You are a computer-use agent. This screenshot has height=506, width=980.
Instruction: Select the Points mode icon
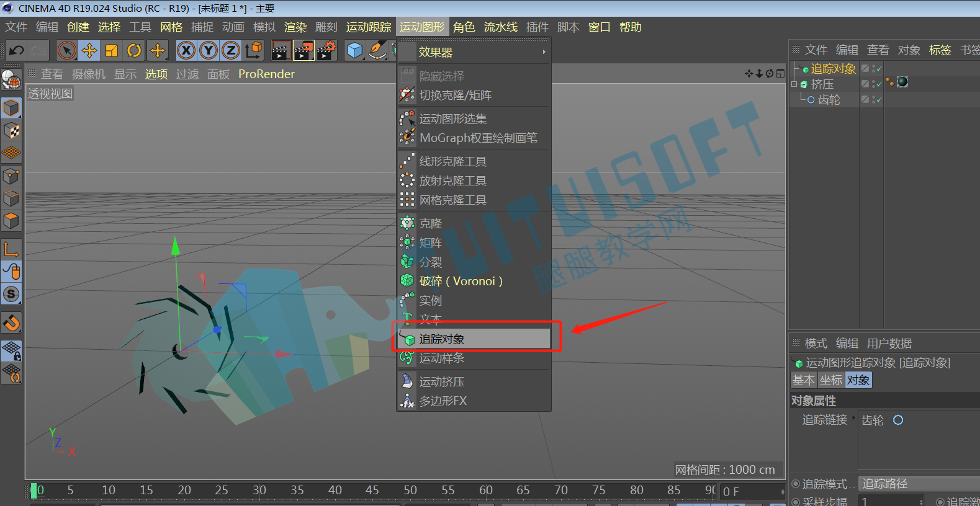coord(11,176)
